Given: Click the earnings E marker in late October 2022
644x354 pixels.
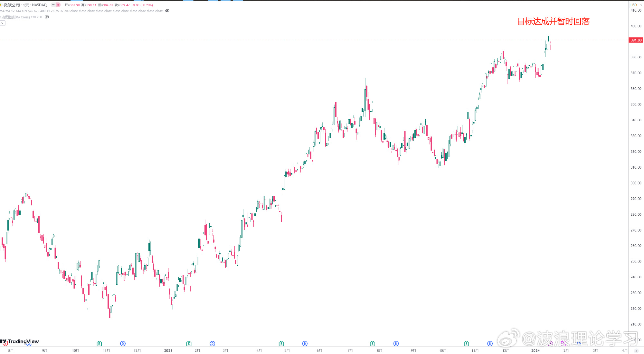Looking at the screenshot, I should pyautogui.click(x=99, y=344).
